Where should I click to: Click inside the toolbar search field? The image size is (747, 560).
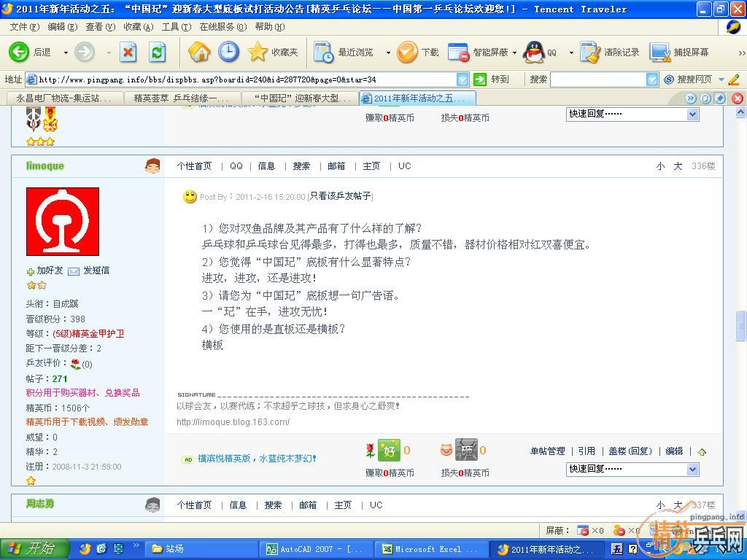tap(598, 79)
